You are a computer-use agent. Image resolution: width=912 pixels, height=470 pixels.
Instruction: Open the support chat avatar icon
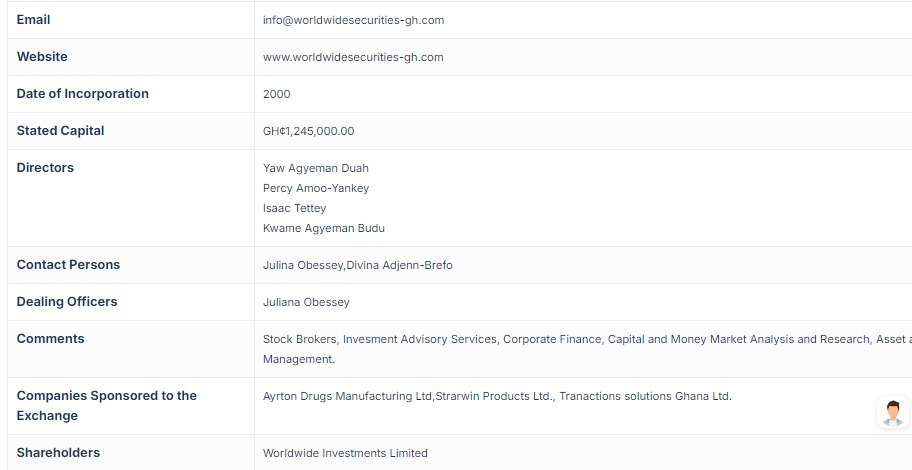coord(892,413)
